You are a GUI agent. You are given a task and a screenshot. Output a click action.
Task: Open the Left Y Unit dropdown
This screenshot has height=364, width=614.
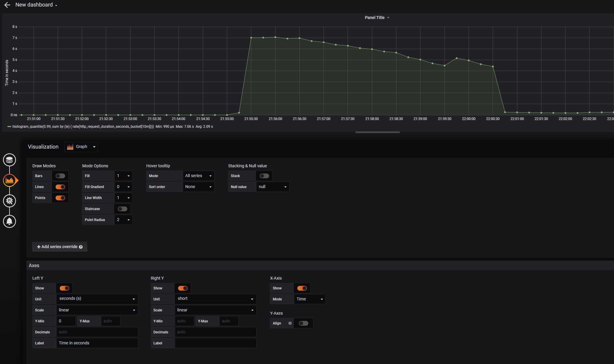pos(97,299)
